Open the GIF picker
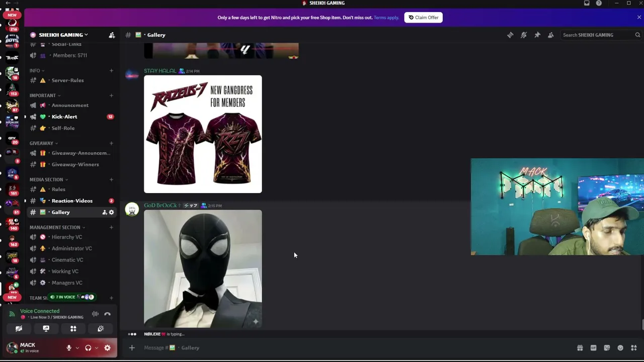This screenshot has height=362, width=644. (593, 348)
